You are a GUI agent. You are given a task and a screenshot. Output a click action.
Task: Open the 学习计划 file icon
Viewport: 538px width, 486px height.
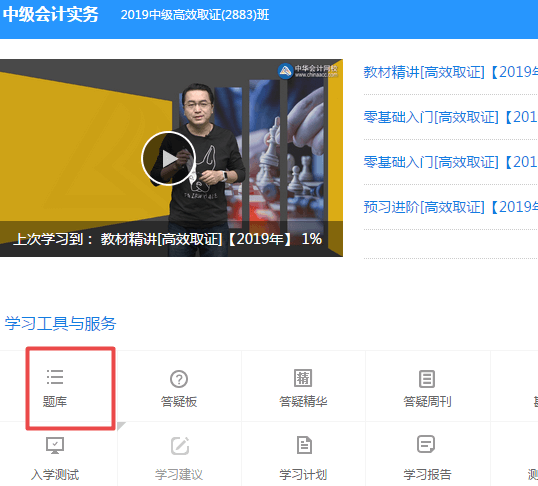pyautogui.click(x=304, y=445)
